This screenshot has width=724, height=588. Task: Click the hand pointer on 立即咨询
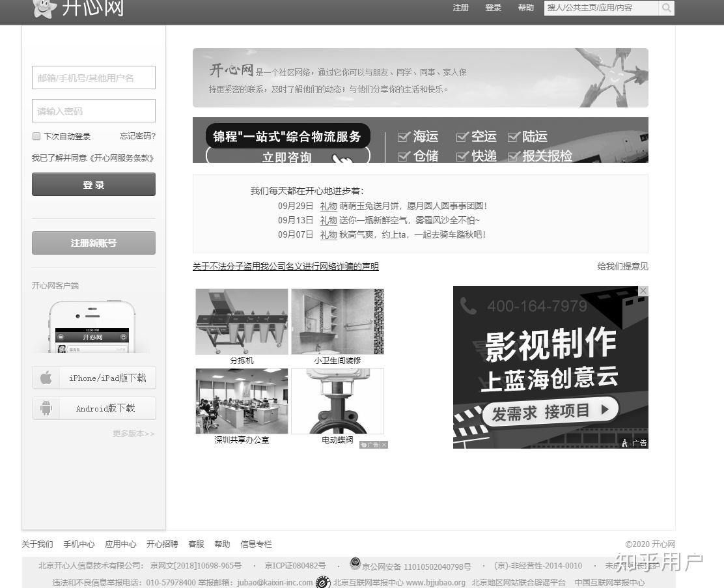[x=342, y=159]
